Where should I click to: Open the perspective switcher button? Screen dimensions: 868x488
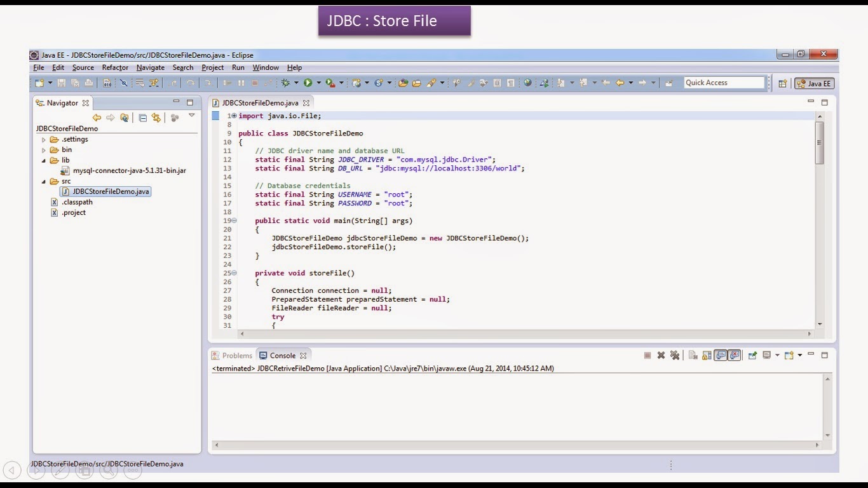click(x=783, y=83)
